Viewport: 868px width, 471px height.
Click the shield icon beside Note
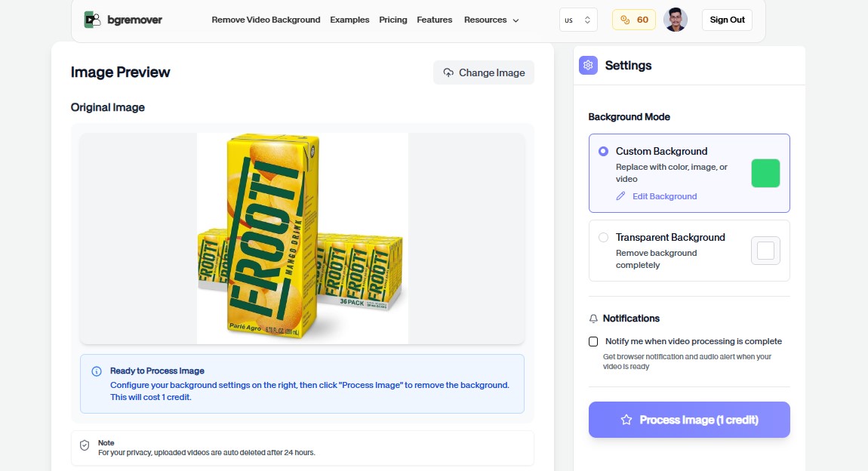coord(85,446)
